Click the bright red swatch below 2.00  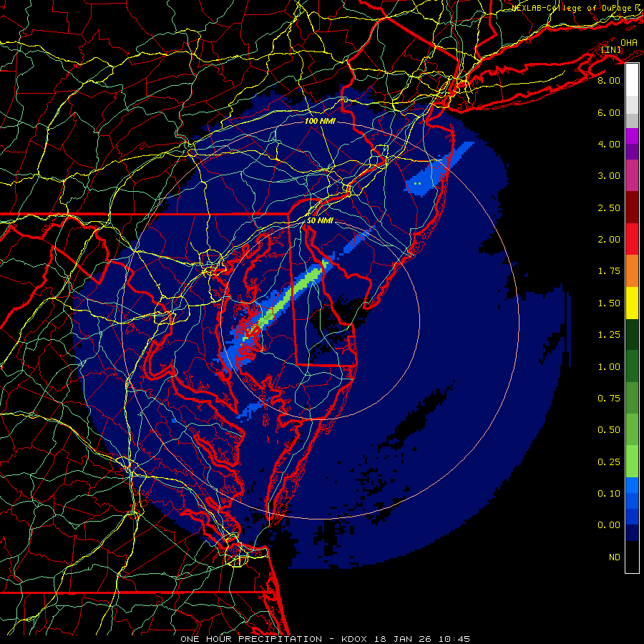632,239
